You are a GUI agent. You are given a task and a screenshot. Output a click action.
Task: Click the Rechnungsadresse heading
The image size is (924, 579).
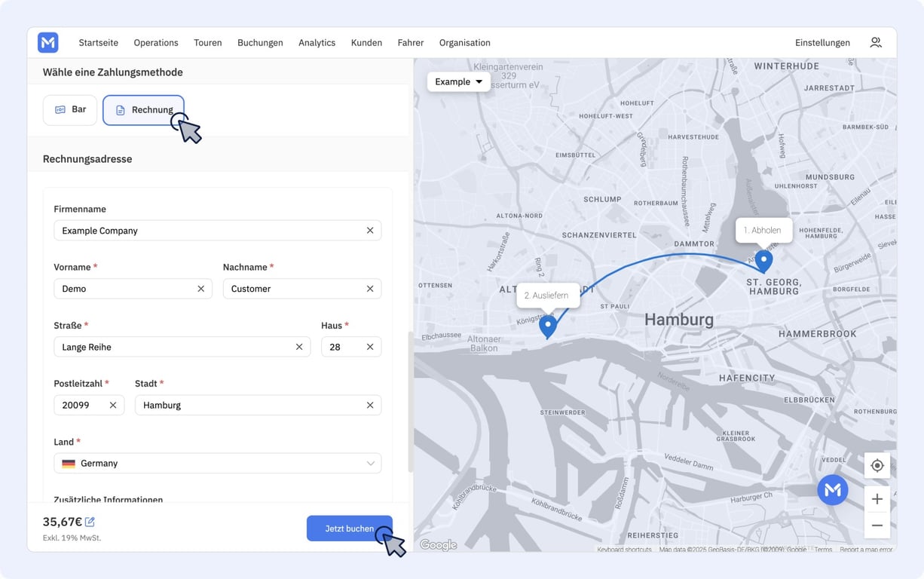[x=87, y=159]
